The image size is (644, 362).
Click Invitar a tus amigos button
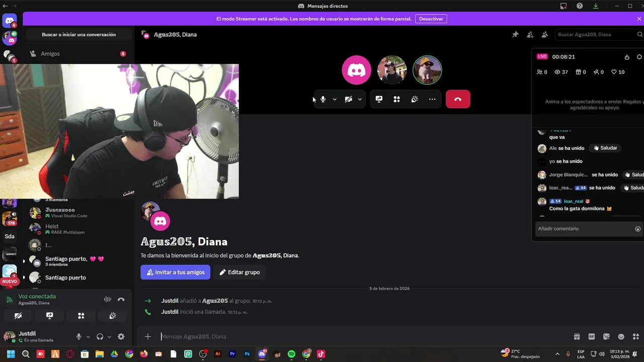176,272
